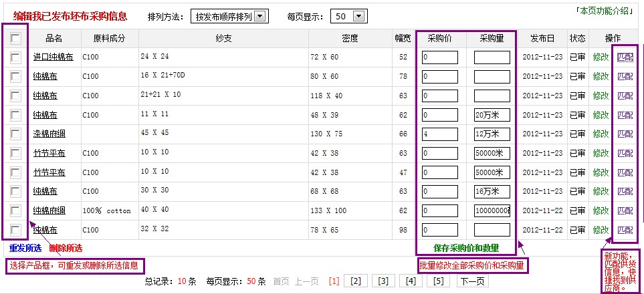Tick the checkbox beside 100% cotton 纯棉府绸
The width and height of the screenshot is (644, 294).
[15, 211]
